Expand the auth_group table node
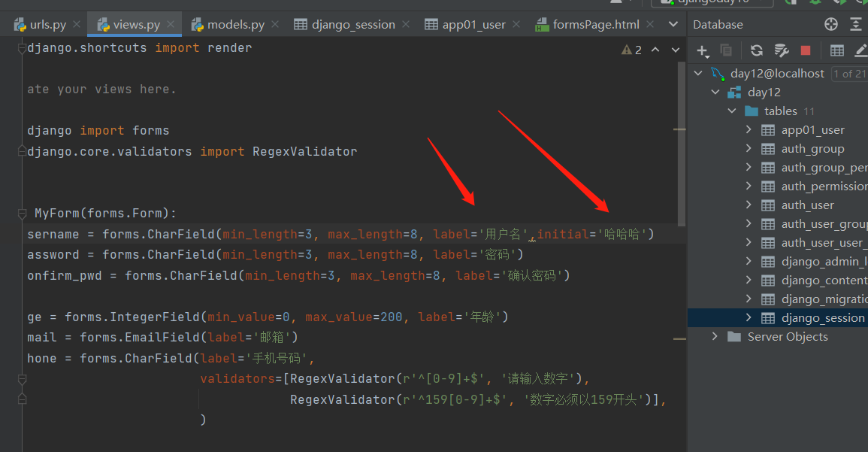 click(749, 148)
